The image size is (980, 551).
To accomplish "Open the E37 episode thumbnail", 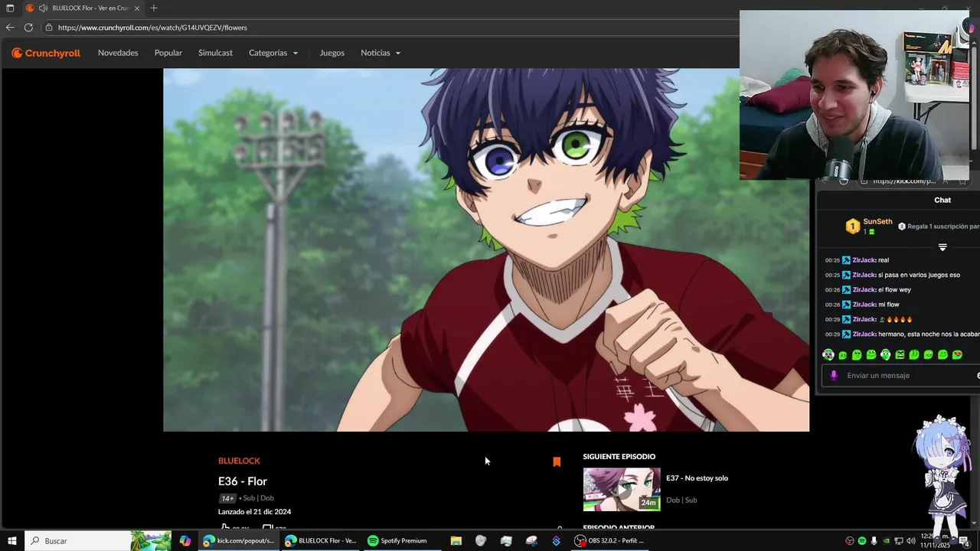I will (x=622, y=489).
